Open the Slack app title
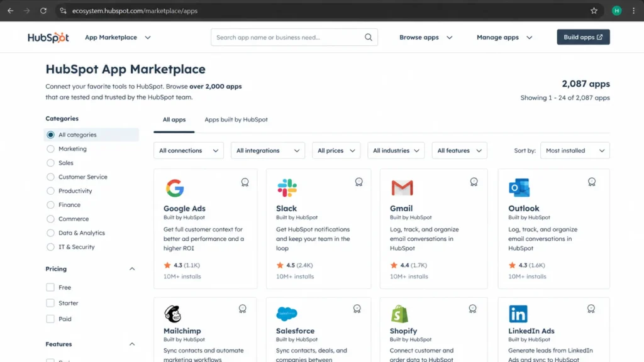 tap(286, 209)
